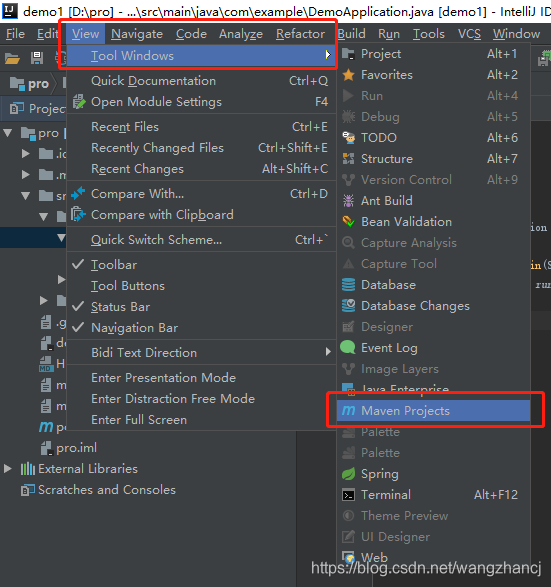Open Tool Windows submenu arrow
This screenshot has height=587, width=551.
[328, 55]
